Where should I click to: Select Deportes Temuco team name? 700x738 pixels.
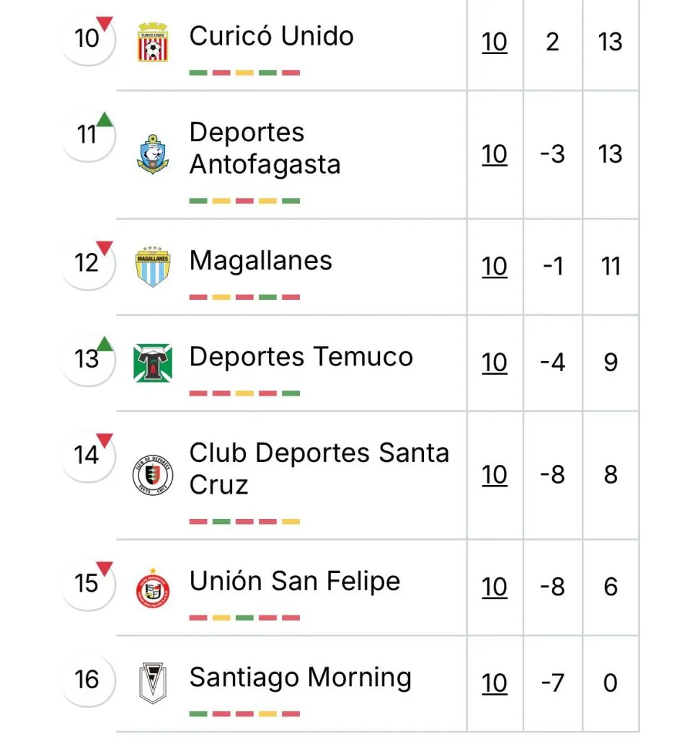[x=301, y=357]
